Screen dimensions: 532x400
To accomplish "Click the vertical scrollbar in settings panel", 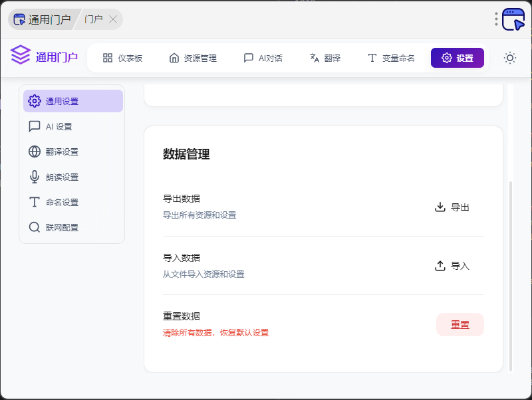I will pyautogui.click(x=510, y=275).
